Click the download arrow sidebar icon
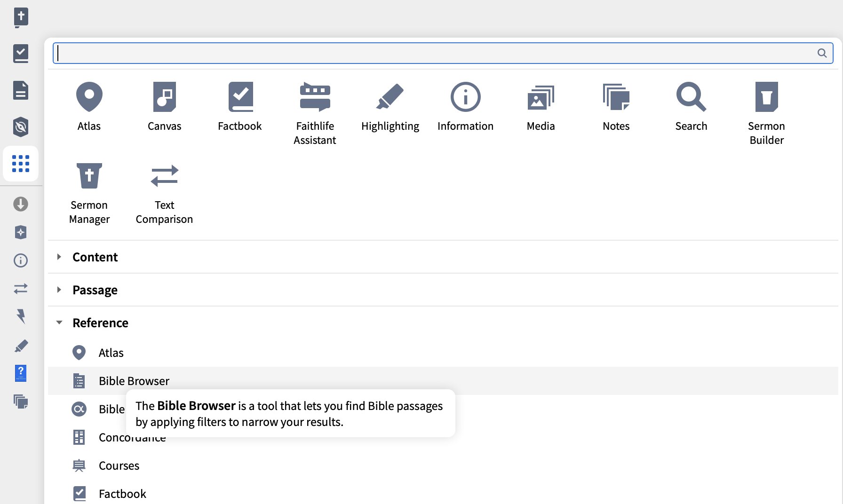The width and height of the screenshot is (843, 504). [x=21, y=204]
